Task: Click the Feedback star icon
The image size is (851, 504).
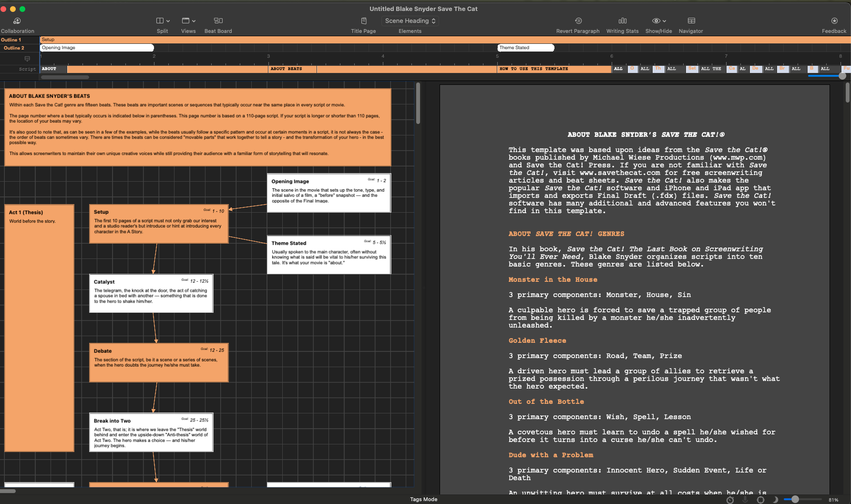Action: coord(834,21)
